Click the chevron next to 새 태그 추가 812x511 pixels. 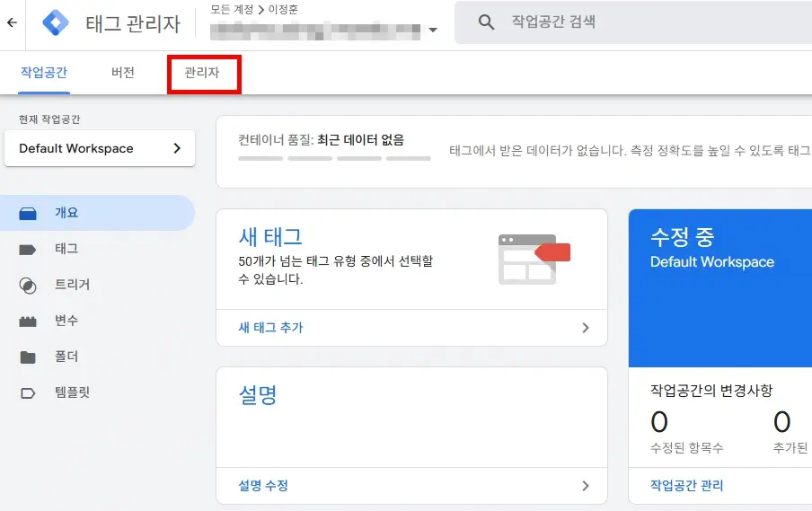pos(586,328)
